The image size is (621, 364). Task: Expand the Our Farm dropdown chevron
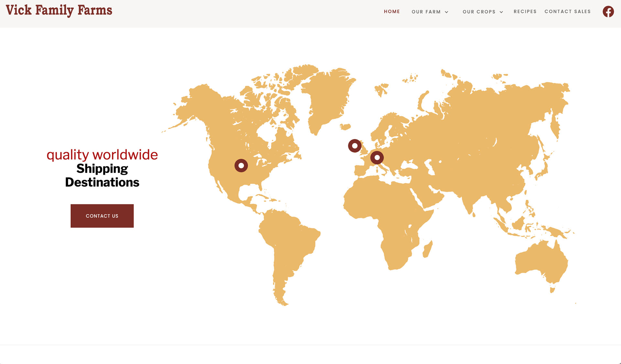tap(447, 12)
